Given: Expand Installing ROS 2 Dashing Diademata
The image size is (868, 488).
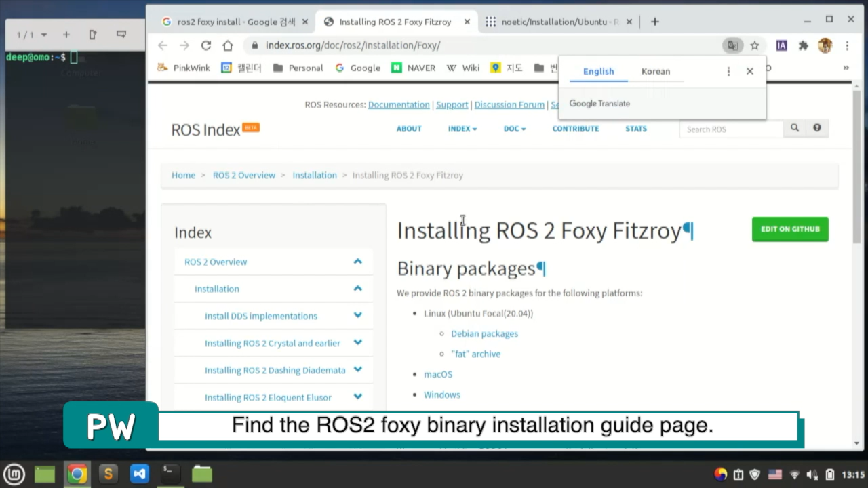Looking at the screenshot, I should click(x=357, y=369).
